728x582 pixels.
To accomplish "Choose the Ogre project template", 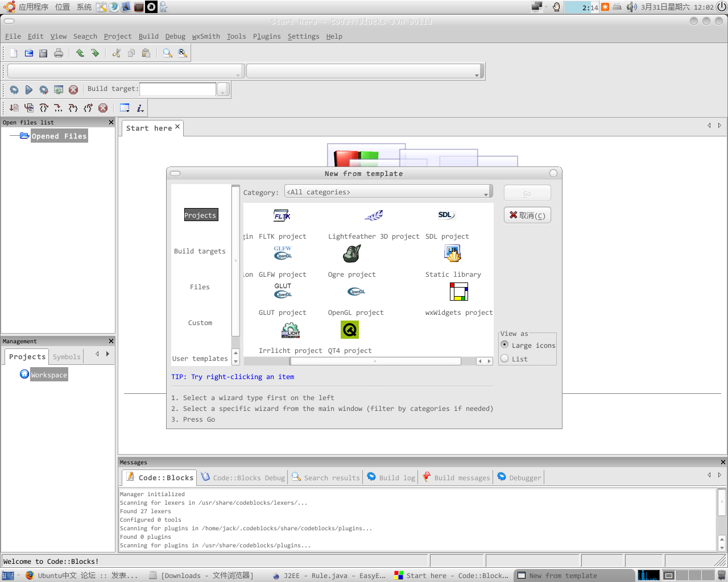I will 352,261.
